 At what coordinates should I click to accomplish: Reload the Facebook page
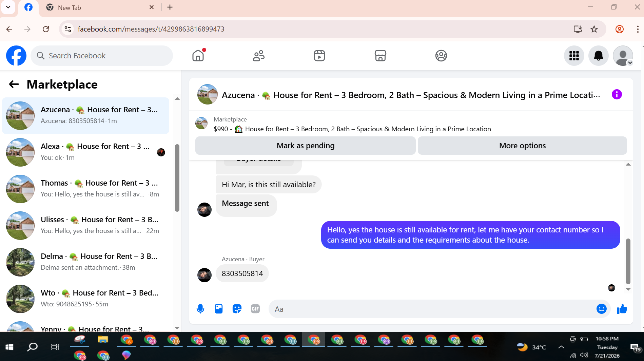46,29
